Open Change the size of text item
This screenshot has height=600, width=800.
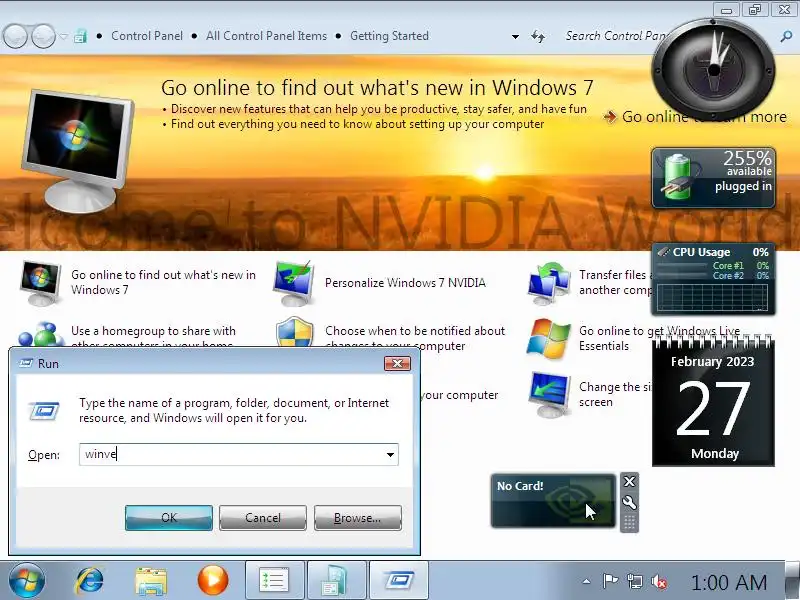[616, 394]
